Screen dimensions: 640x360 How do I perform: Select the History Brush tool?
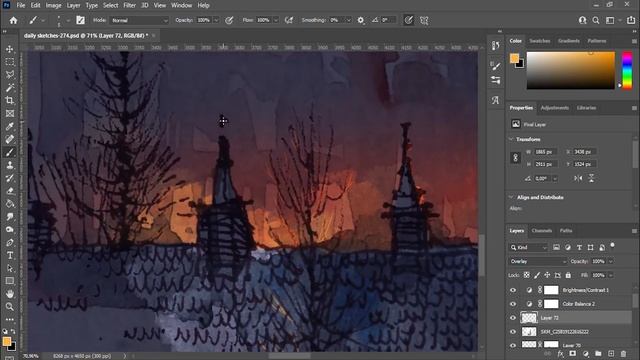10,178
